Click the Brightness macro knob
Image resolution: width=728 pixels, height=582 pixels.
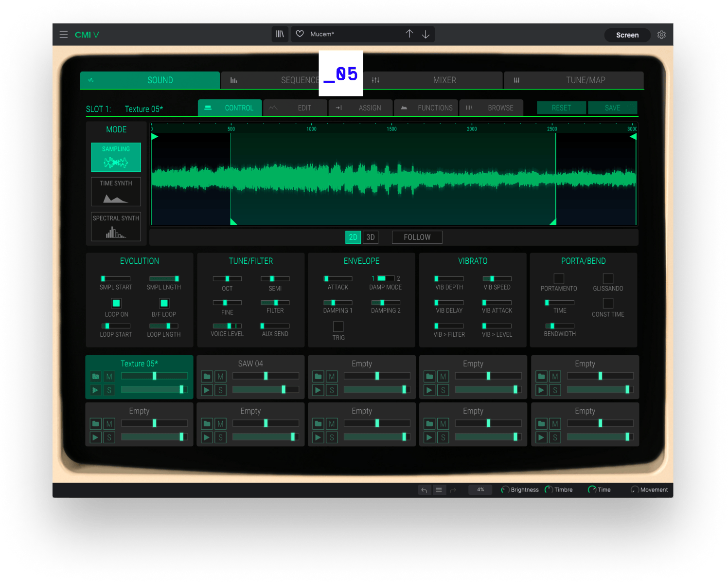505,490
